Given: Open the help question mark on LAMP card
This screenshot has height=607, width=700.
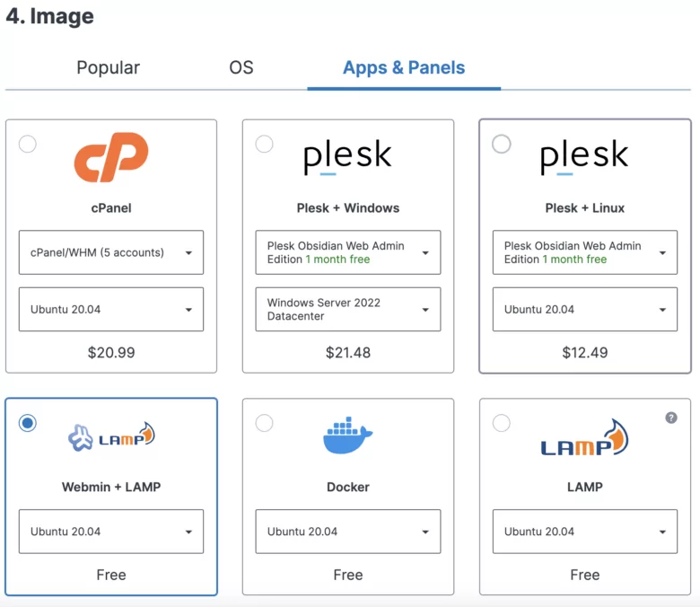Looking at the screenshot, I should point(671,418).
